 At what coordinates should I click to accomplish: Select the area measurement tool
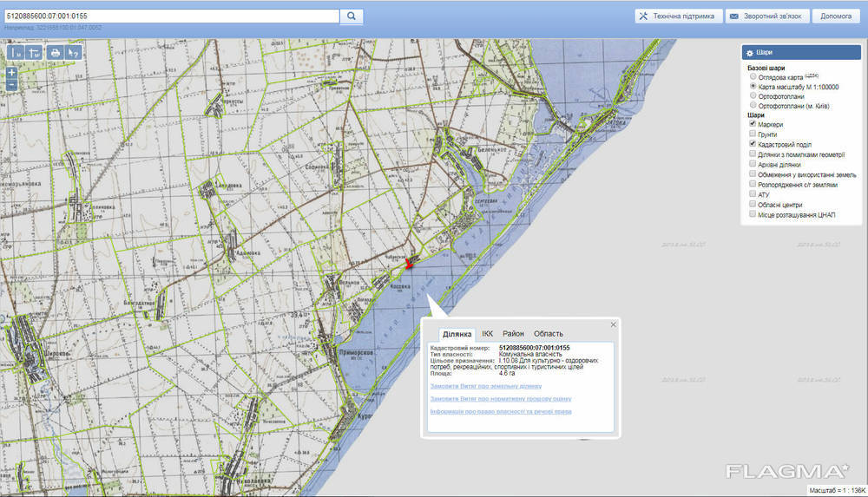click(x=35, y=53)
